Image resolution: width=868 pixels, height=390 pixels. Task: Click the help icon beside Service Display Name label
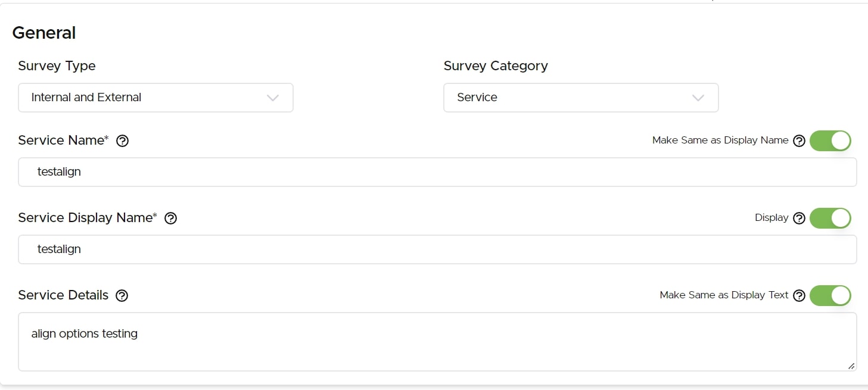tap(171, 219)
